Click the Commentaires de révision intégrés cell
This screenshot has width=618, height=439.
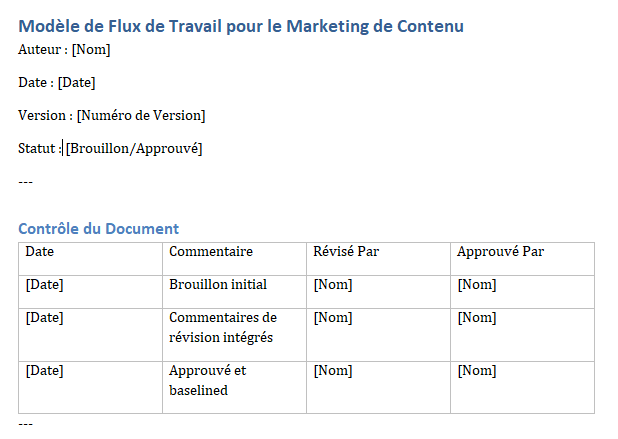click(235, 335)
